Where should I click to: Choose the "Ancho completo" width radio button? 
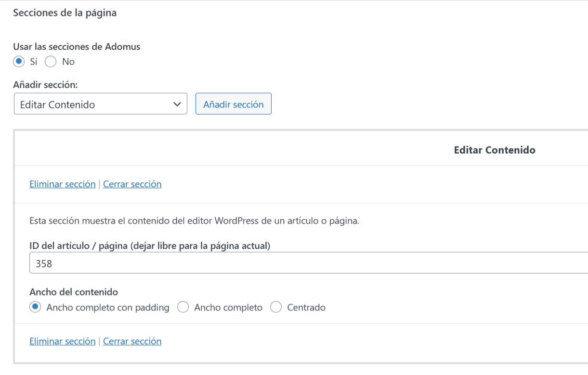183,308
